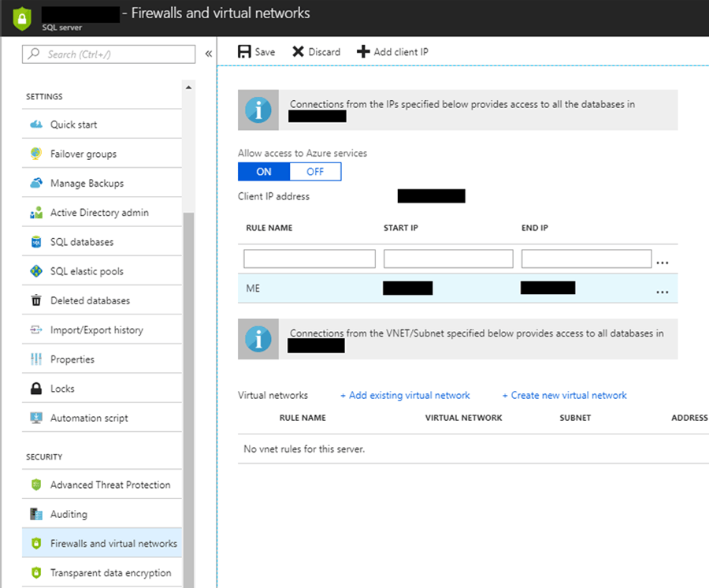
Task: Click the Manage Backups cloud icon
Action: click(36, 183)
